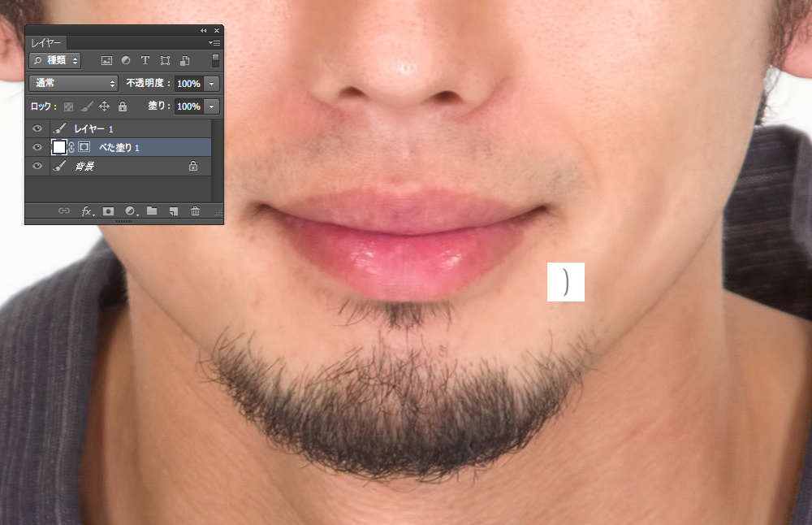Click レイヤー 1 brush thumbnail icon

pyautogui.click(x=59, y=128)
